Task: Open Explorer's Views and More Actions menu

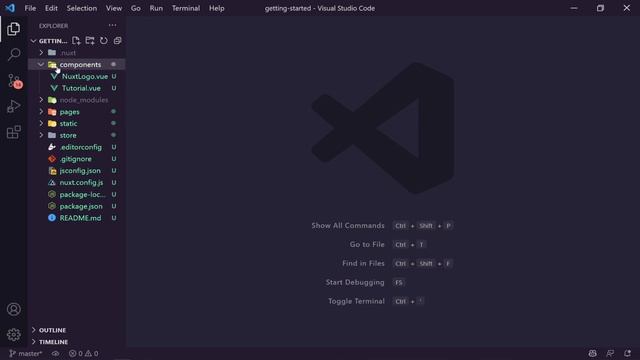Action: pyautogui.click(x=112, y=25)
